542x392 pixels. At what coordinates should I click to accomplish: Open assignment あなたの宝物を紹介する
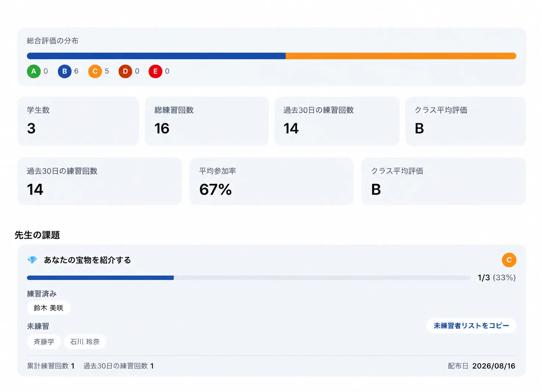click(x=88, y=260)
